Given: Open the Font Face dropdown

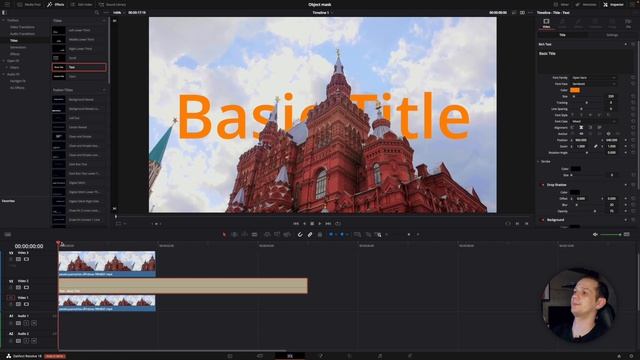Looking at the screenshot, I should [x=593, y=84].
